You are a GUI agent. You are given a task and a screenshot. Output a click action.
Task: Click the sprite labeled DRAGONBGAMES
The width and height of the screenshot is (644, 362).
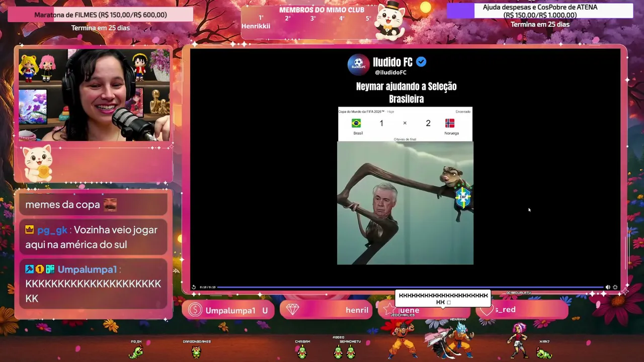coord(196,351)
